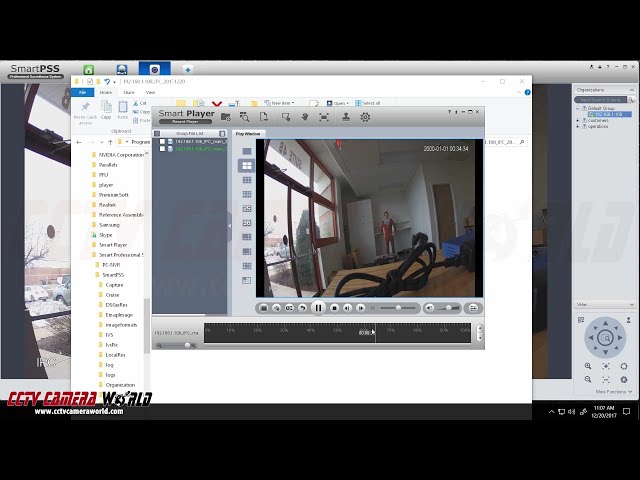Toggle select-all box left of Group File List

point(157,133)
